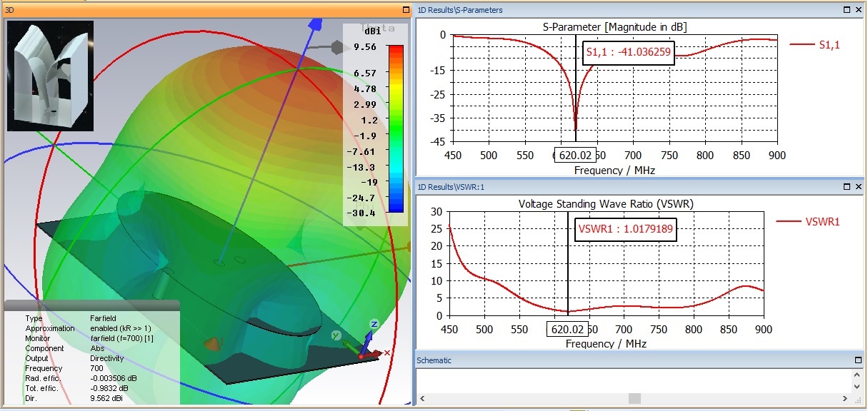Click the Approximation enabled (kR >> 1) row
Image resolution: width=868 pixels, height=411 pixels.
(x=88, y=328)
